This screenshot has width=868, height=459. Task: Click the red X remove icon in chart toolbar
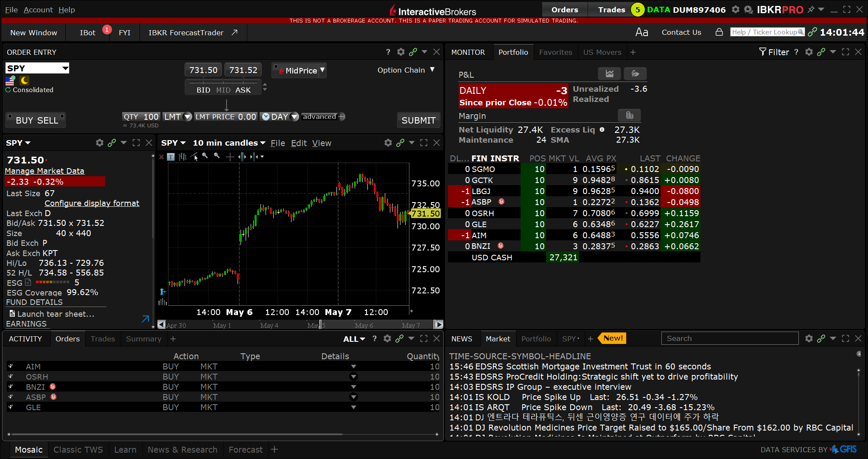[161, 157]
